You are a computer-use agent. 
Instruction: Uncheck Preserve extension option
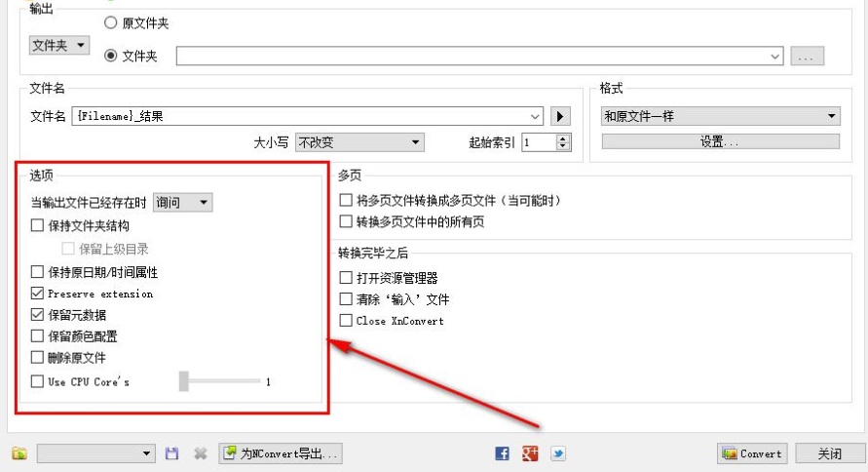pos(37,294)
